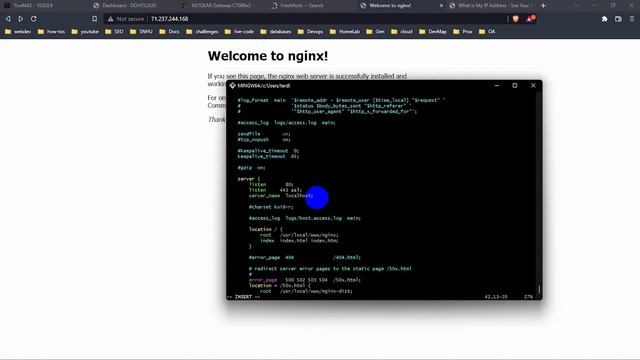Open the live-code bookmarks folder
The width and height of the screenshot is (640, 360).
click(x=239, y=31)
